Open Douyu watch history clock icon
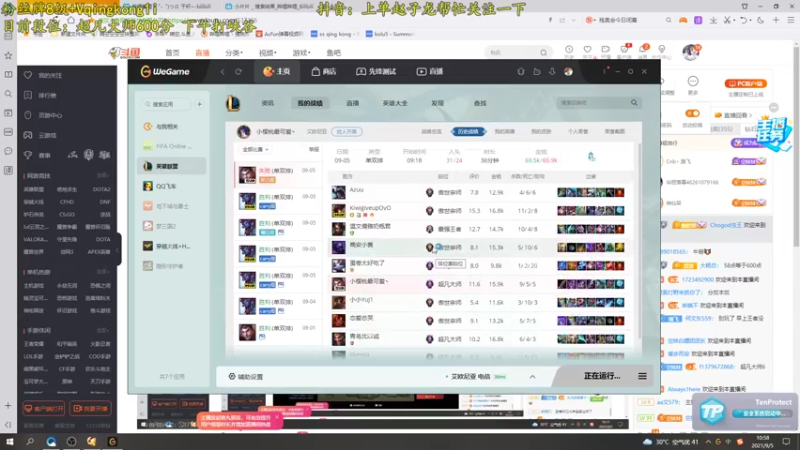The height and width of the screenshot is (450, 800). (x=569, y=49)
